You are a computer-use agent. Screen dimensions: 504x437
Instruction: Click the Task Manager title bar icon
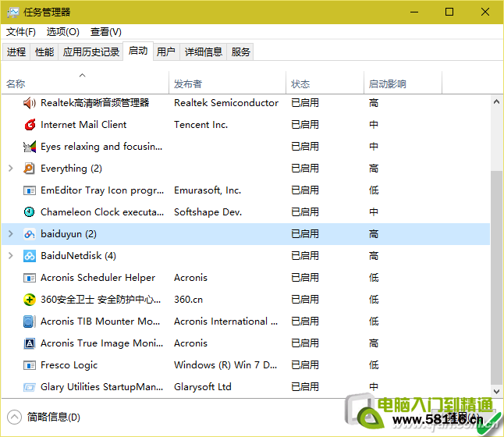coord(12,12)
